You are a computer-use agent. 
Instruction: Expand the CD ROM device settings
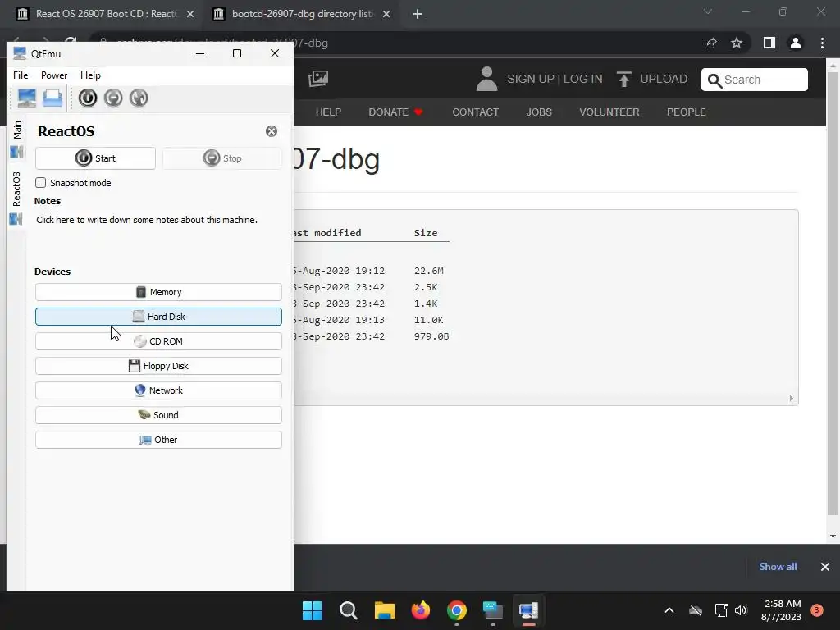pyautogui.click(x=158, y=341)
